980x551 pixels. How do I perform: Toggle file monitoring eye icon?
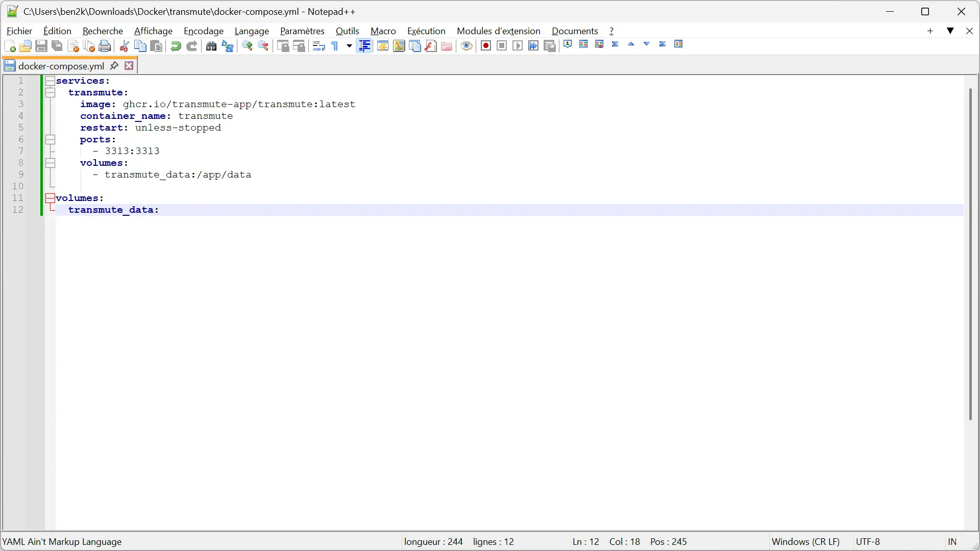tap(466, 46)
